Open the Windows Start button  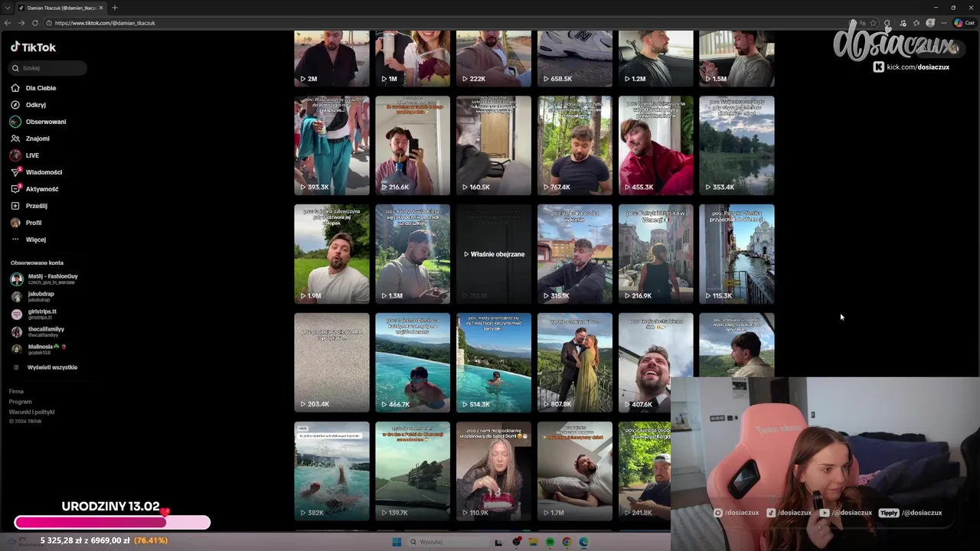(x=397, y=542)
